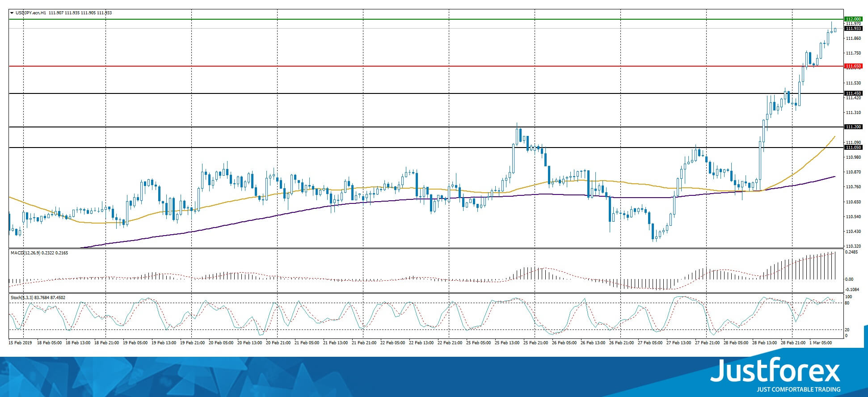Click the 111.750 price axis value

854,53
